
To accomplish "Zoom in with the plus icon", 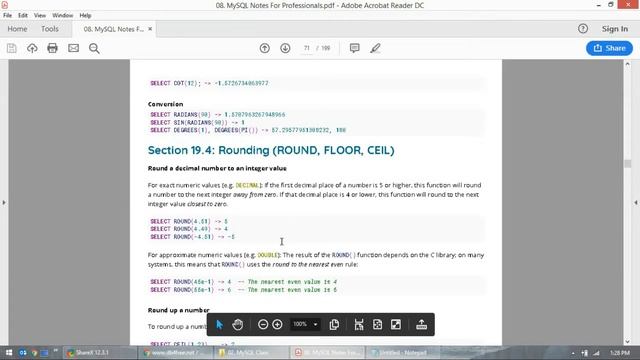I will click(x=277, y=324).
